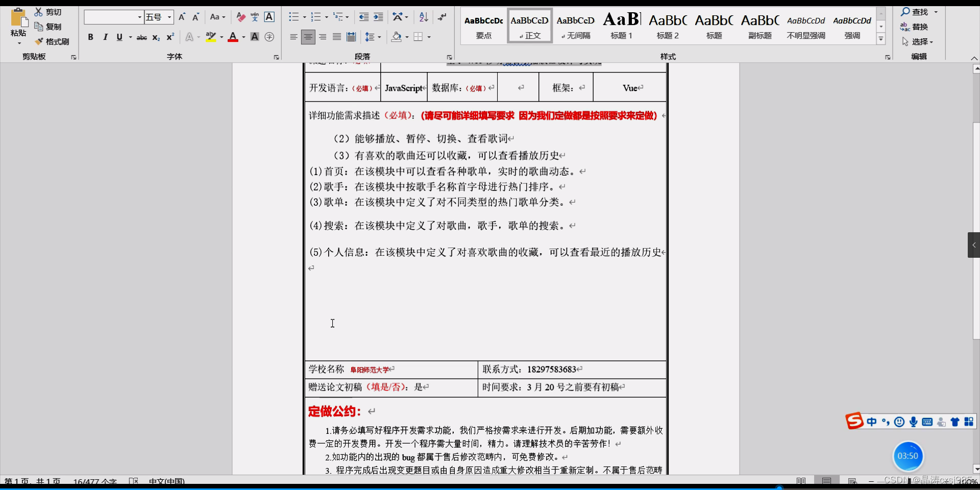
Task: Open the Select (选择) menu
Action: 917,41
